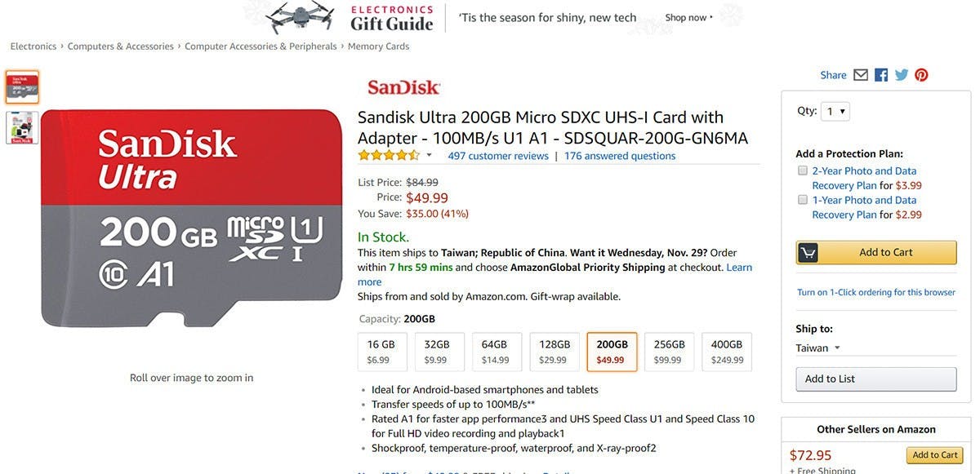
Task: Share product on Facebook
Action: [x=881, y=75]
